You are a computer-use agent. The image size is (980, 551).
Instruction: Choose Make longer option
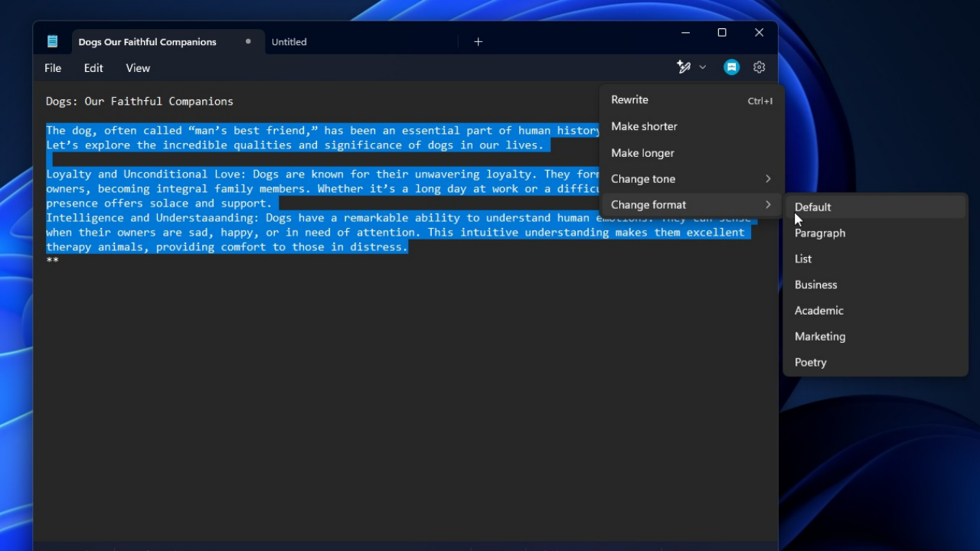[691, 153]
